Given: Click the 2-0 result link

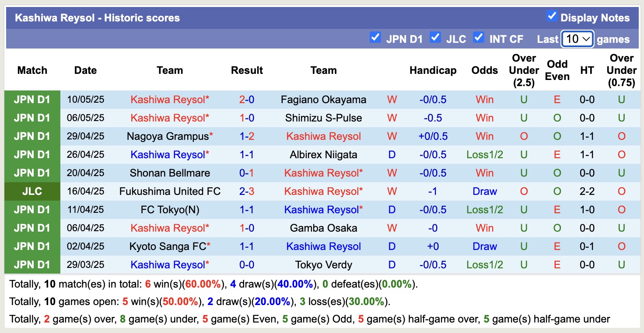Looking at the screenshot, I should click(247, 99).
